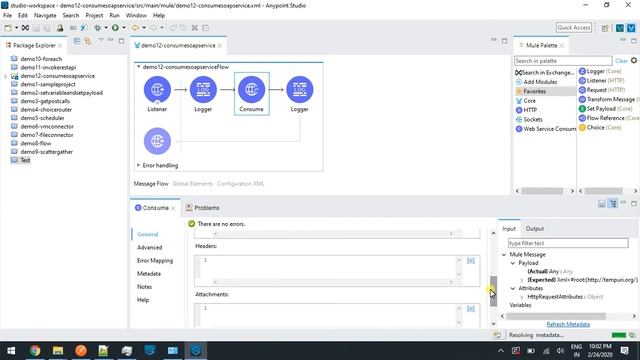The image size is (640, 360).
Task: Open Search in Exchange in palette
Action: 544,73
